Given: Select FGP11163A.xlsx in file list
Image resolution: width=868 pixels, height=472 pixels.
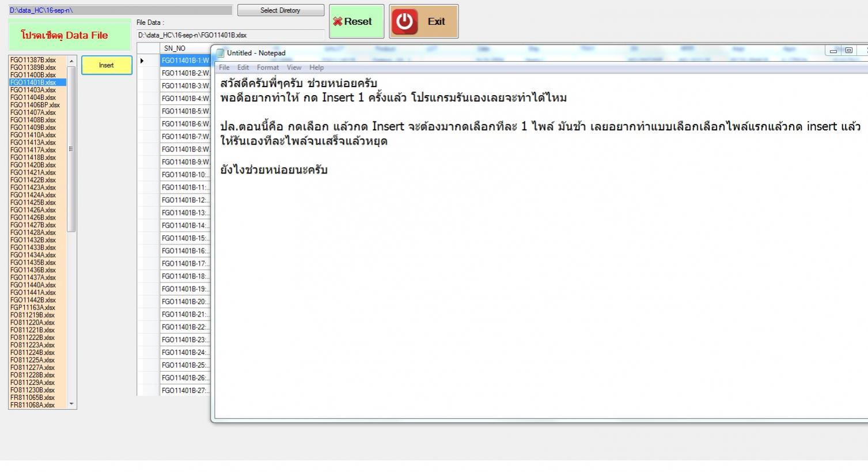Looking at the screenshot, I should [x=33, y=307].
